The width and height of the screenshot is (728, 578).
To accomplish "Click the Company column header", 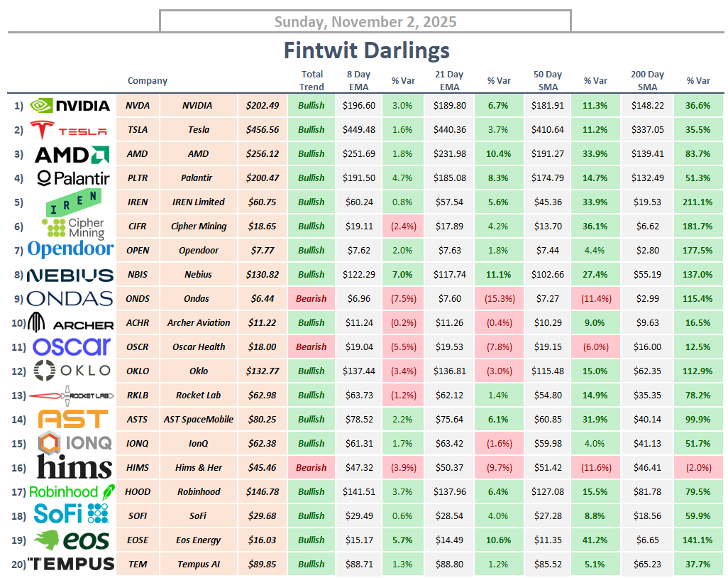I will pos(148,81).
